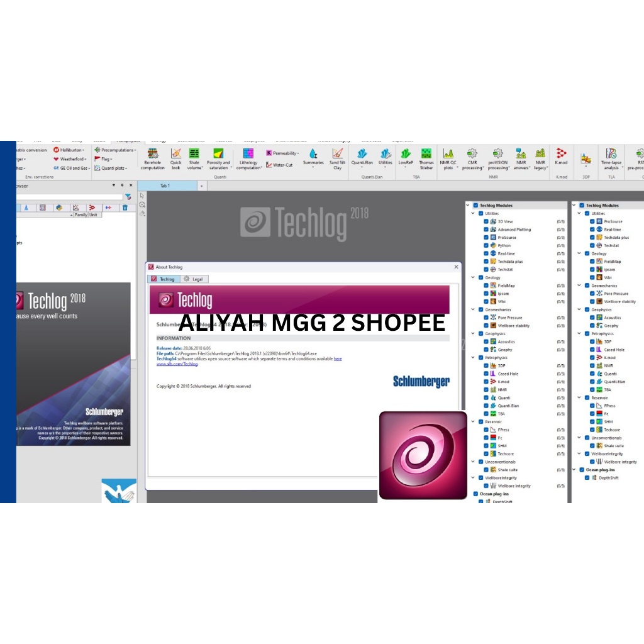Open Borehole computation tool in ribbon
Image resolution: width=644 pixels, height=644 pixels.
tap(152, 159)
